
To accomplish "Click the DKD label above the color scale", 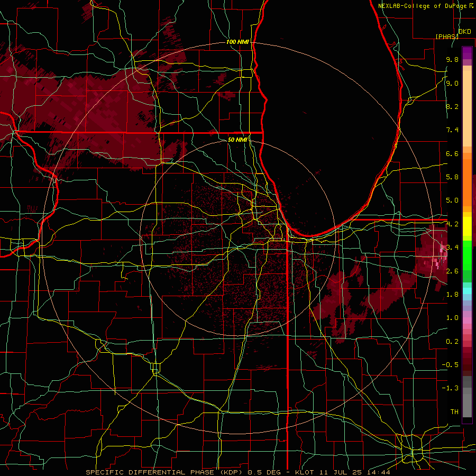I will pos(464,31).
